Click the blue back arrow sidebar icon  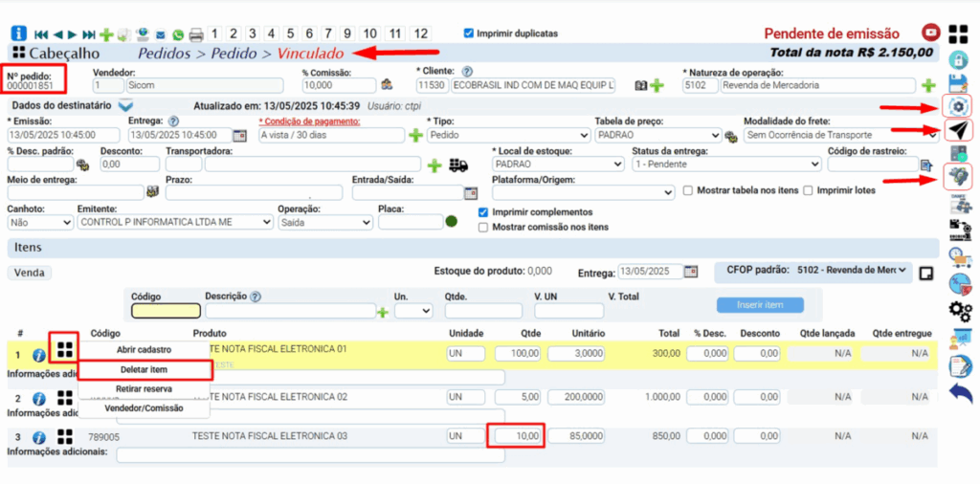click(x=959, y=393)
